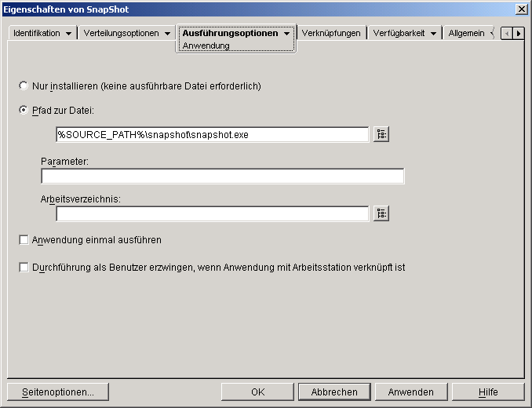The width and height of the screenshot is (532, 408).
Task: Open the Identifikation tab dropdown arrow
Action: click(x=68, y=34)
